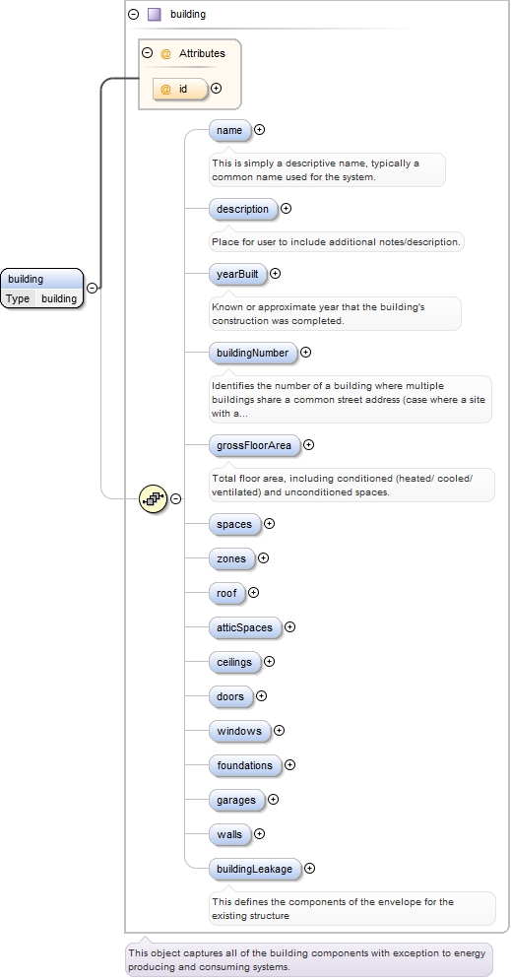The height and width of the screenshot is (980, 511).
Task: Expand the grossFloorArea element
Action: coord(308,445)
